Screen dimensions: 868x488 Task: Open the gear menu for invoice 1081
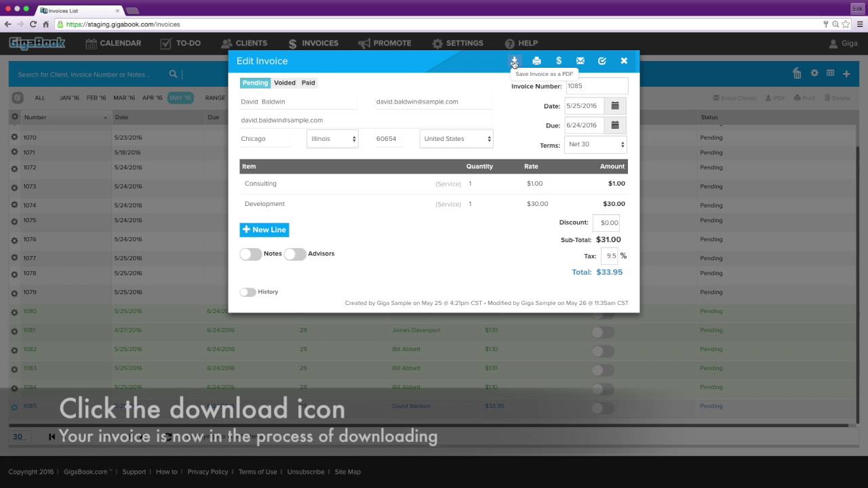tap(14, 330)
